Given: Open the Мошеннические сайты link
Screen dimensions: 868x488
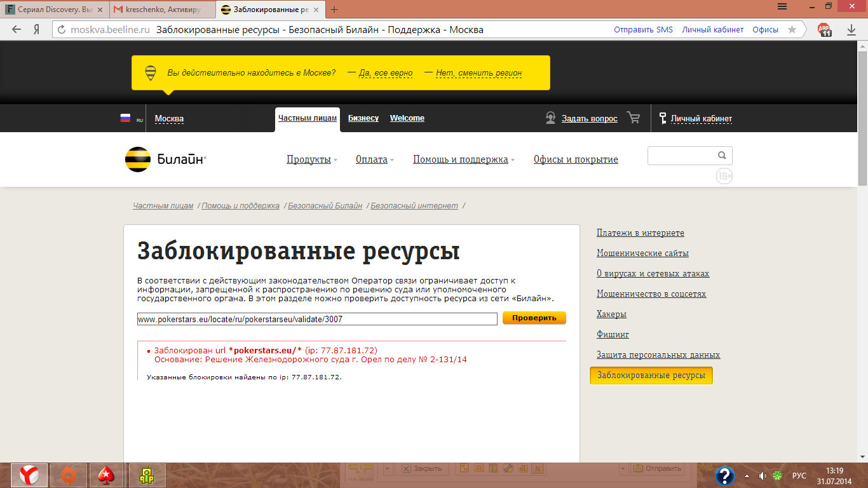Looking at the screenshot, I should click(642, 253).
